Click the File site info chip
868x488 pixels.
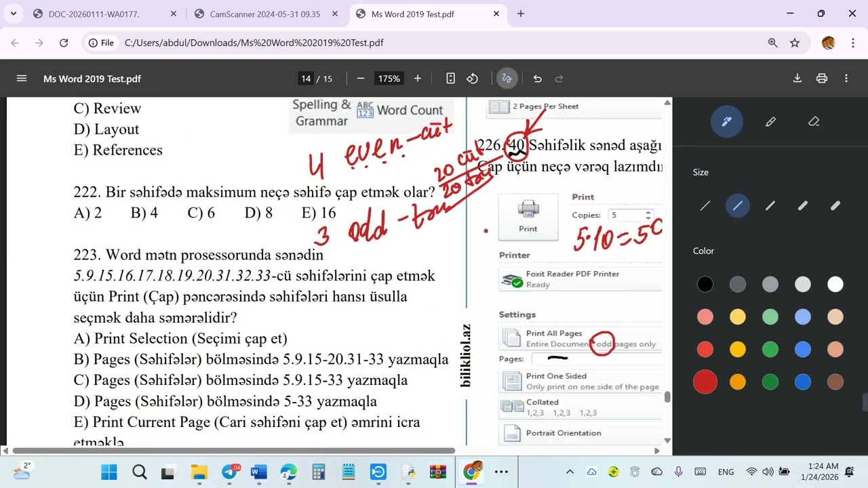point(100,43)
